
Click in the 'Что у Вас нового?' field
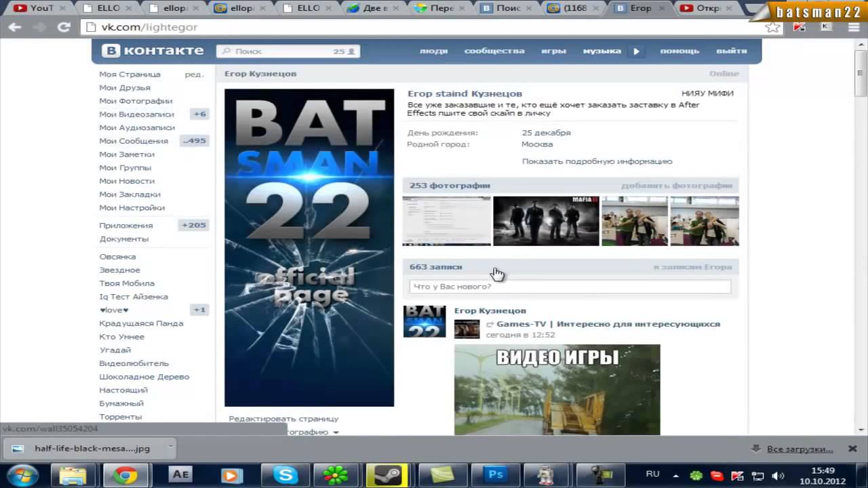point(570,287)
